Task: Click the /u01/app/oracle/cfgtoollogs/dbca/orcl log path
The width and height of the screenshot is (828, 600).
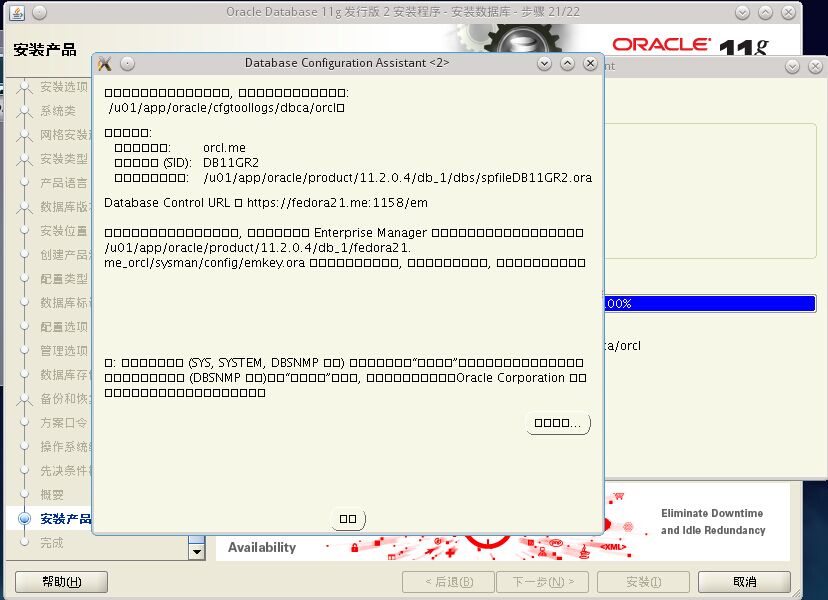Action: point(226,108)
